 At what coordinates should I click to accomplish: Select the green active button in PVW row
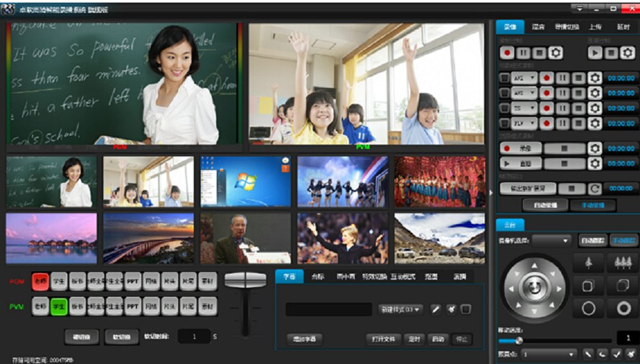[59, 306]
